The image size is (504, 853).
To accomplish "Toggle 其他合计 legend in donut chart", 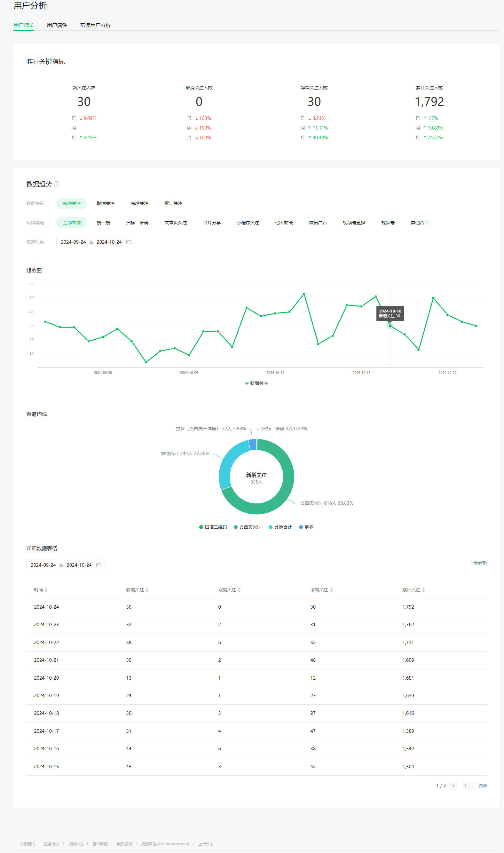I will pos(280,527).
